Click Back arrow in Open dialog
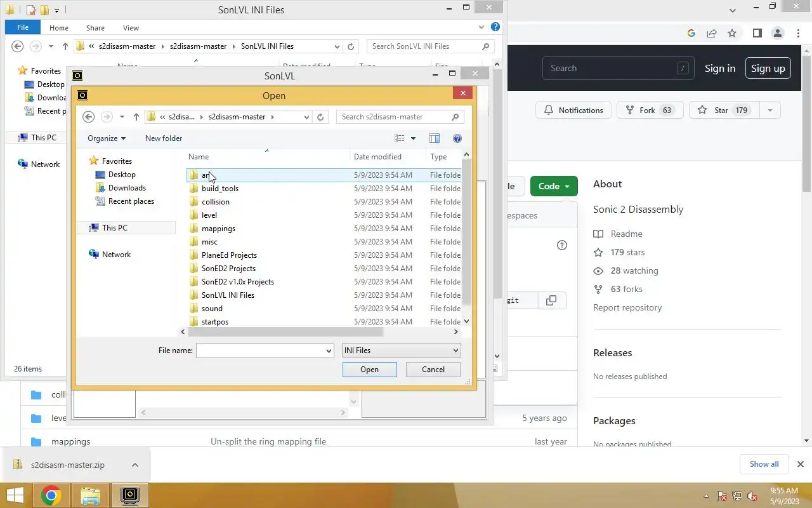Screen dimensions: 812x508 [89, 117]
